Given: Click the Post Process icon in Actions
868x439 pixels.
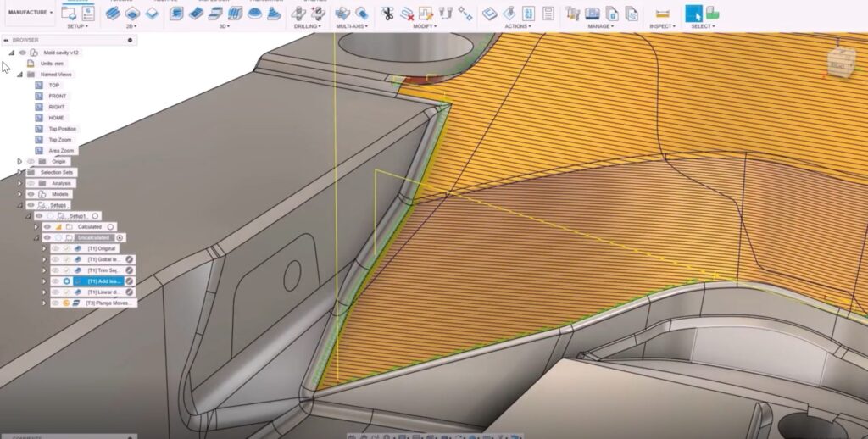Looking at the screenshot, I should [528, 14].
